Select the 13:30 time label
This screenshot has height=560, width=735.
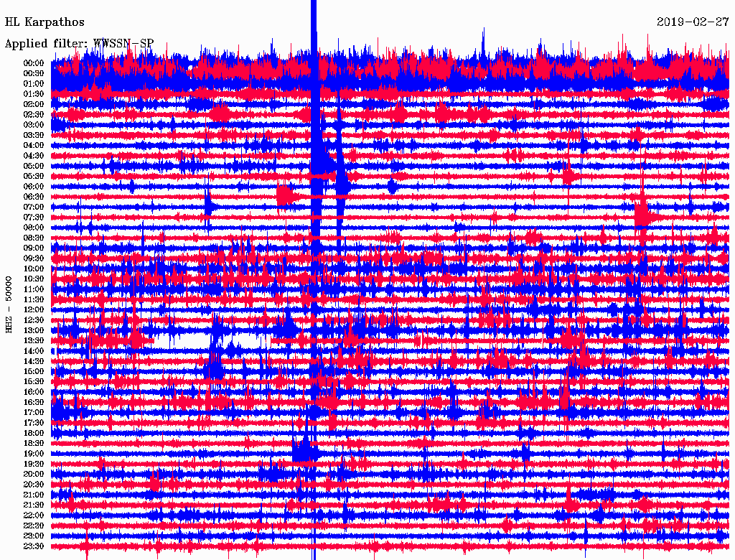34,340
